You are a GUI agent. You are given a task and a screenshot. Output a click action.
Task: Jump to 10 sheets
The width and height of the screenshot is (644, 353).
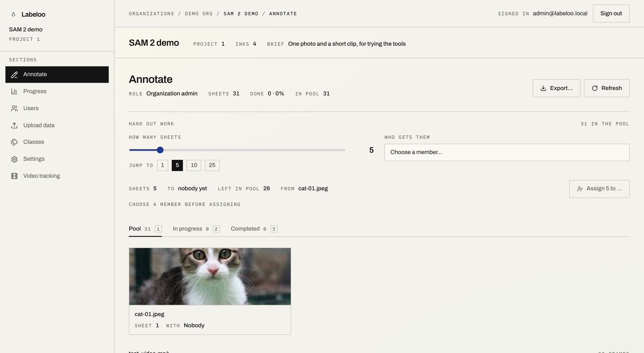point(194,165)
